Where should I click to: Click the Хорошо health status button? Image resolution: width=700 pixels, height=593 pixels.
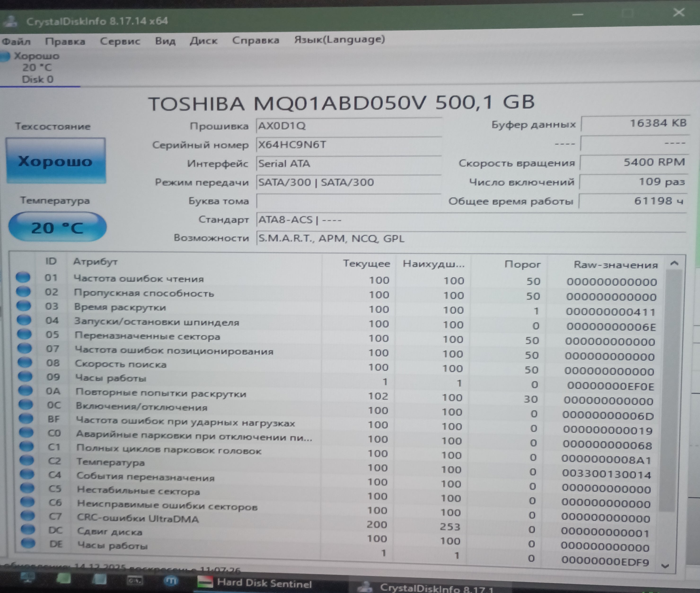click(x=56, y=161)
